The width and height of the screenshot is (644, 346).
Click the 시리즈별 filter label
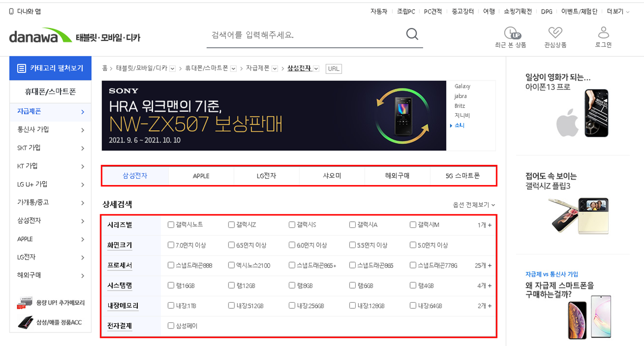click(120, 225)
